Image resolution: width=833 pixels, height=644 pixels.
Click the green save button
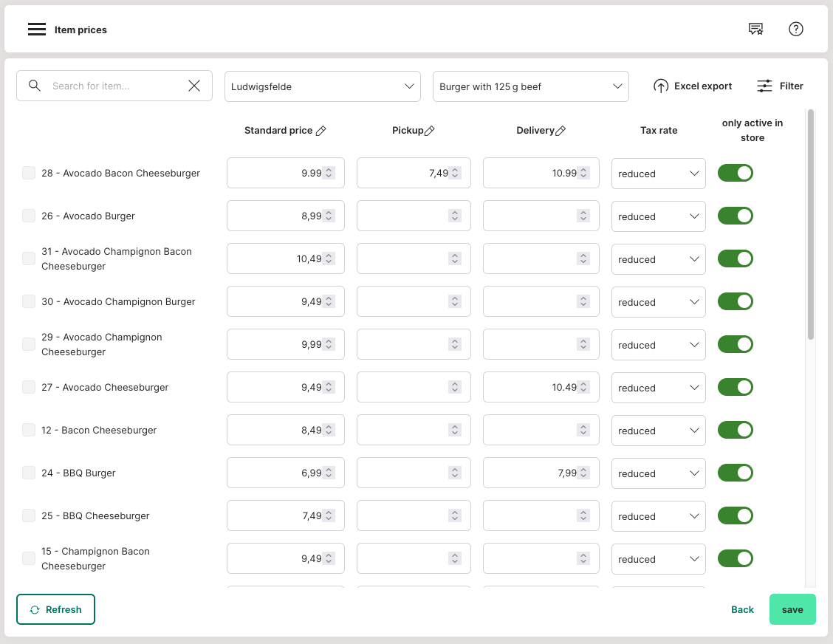(792, 609)
